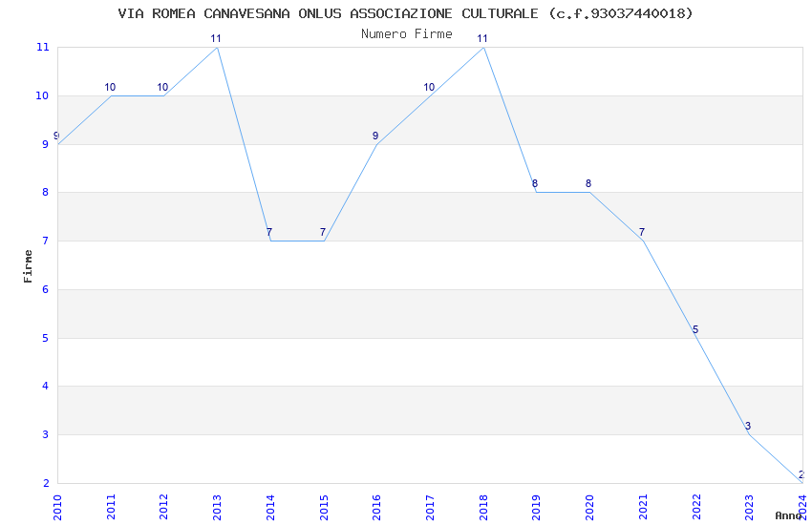812x525 pixels.
Task: Click the Anno x-axis label
Action: [x=788, y=515]
